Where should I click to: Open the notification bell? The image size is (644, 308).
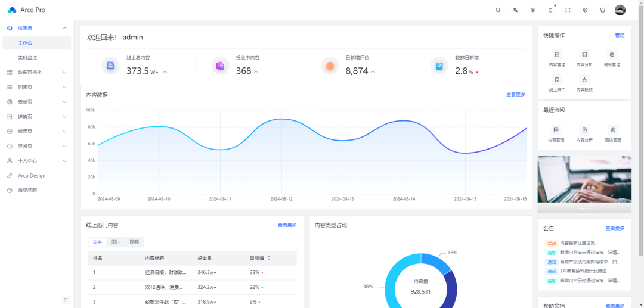[550, 10]
